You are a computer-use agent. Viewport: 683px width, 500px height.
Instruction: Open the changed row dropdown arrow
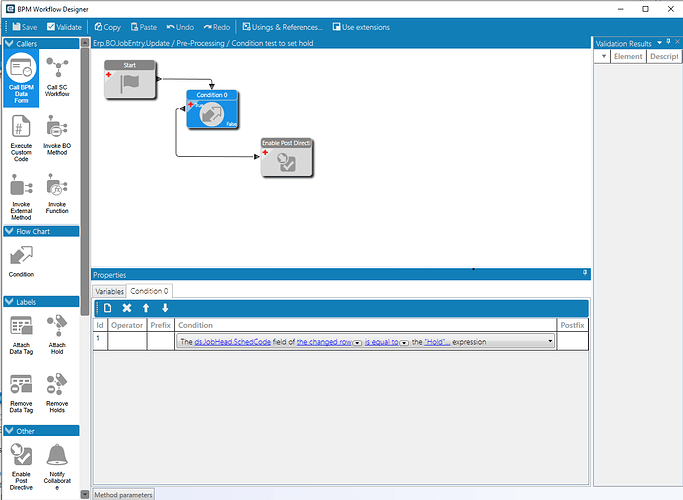tap(357, 343)
